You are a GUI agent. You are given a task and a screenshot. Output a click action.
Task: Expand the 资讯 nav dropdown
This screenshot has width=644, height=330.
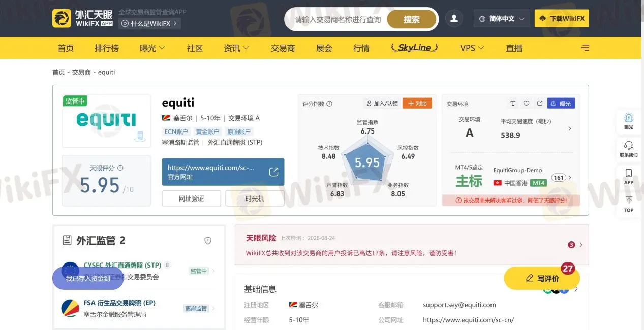click(236, 48)
